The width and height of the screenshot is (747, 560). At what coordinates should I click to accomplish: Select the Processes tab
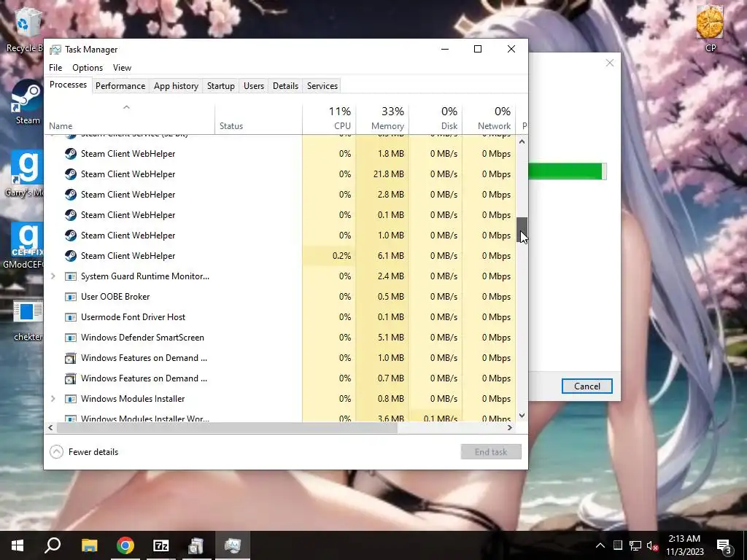(x=68, y=85)
